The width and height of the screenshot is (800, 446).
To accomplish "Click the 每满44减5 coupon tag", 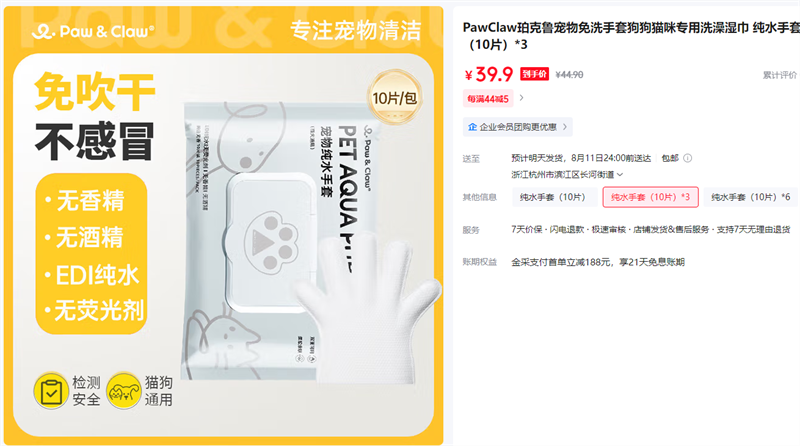I will [x=488, y=98].
